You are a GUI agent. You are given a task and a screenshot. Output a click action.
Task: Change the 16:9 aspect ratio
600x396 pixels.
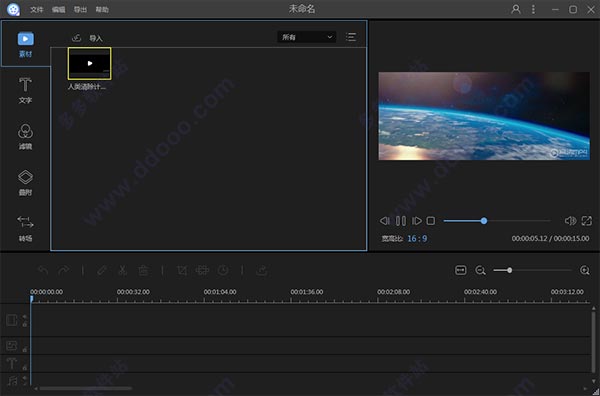(x=417, y=238)
